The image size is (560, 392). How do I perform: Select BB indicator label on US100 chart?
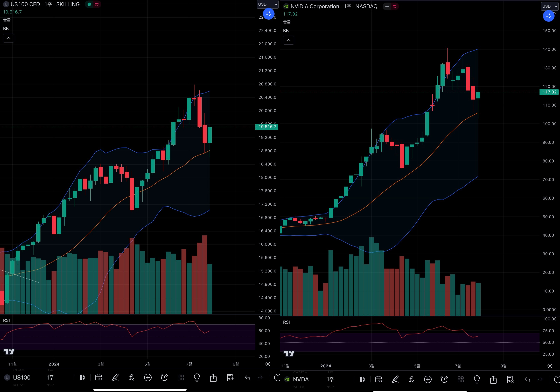click(6, 29)
